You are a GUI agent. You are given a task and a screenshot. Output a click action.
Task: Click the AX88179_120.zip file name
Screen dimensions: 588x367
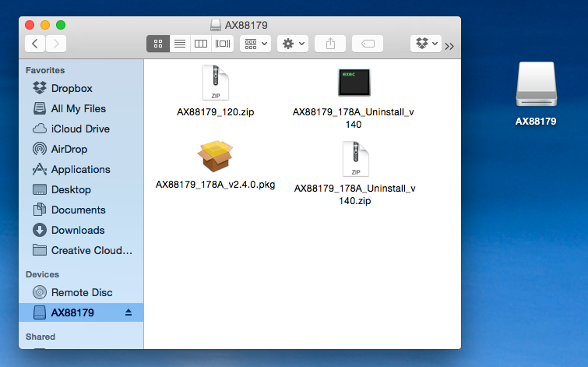click(x=215, y=112)
